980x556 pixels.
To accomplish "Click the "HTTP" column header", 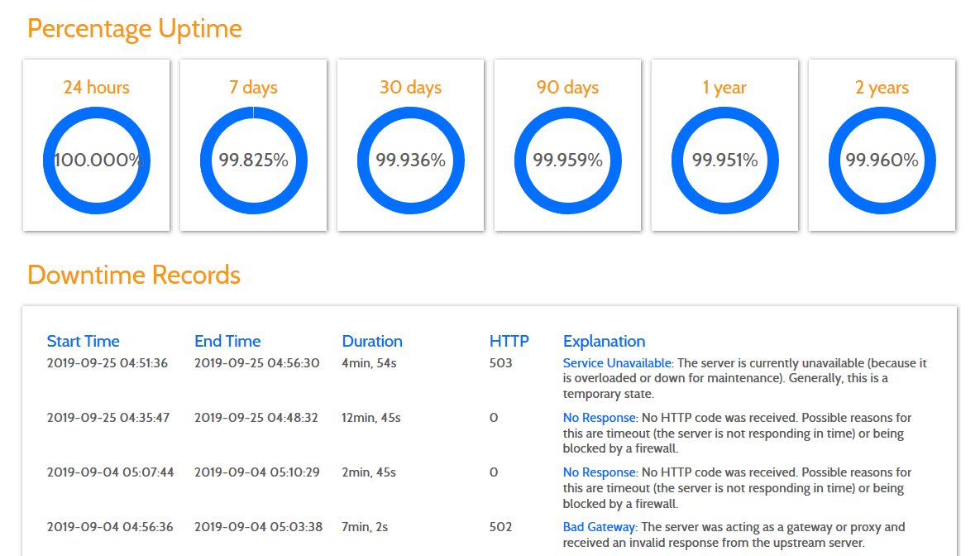I will 509,341.
